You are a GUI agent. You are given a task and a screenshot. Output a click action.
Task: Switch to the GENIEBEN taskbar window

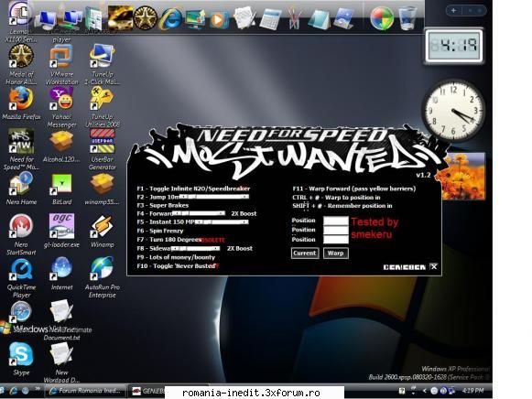pyautogui.click(x=147, y=391)
